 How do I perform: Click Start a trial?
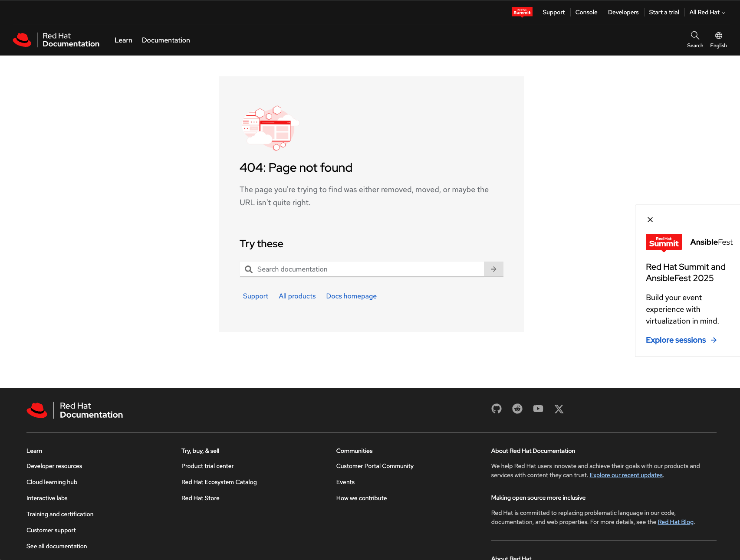click(x=664, y=12)
